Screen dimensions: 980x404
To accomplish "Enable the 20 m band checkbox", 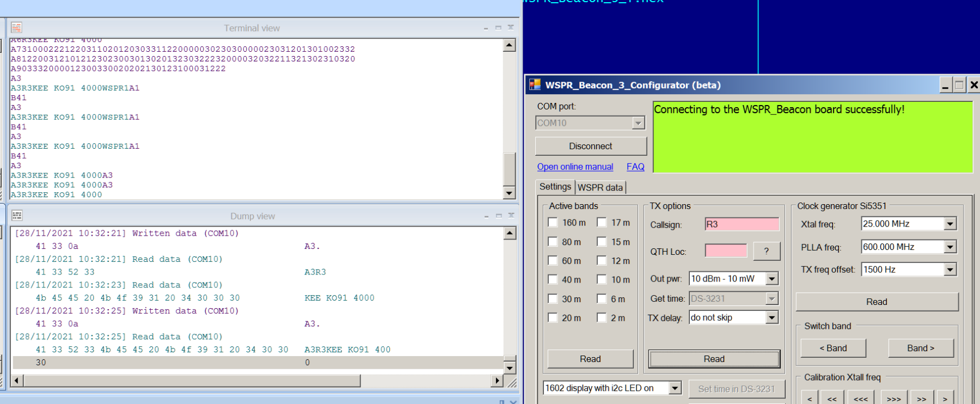I will click(x=553, y=317).
